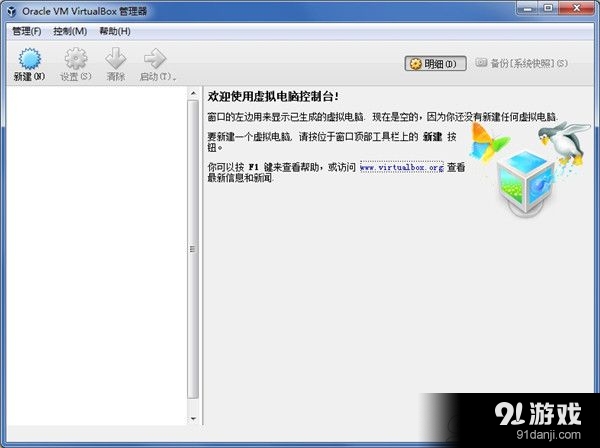Open the 管理(F) menu
The height and width of the screenshot is (448, 600).
click(x=27, y=31)
